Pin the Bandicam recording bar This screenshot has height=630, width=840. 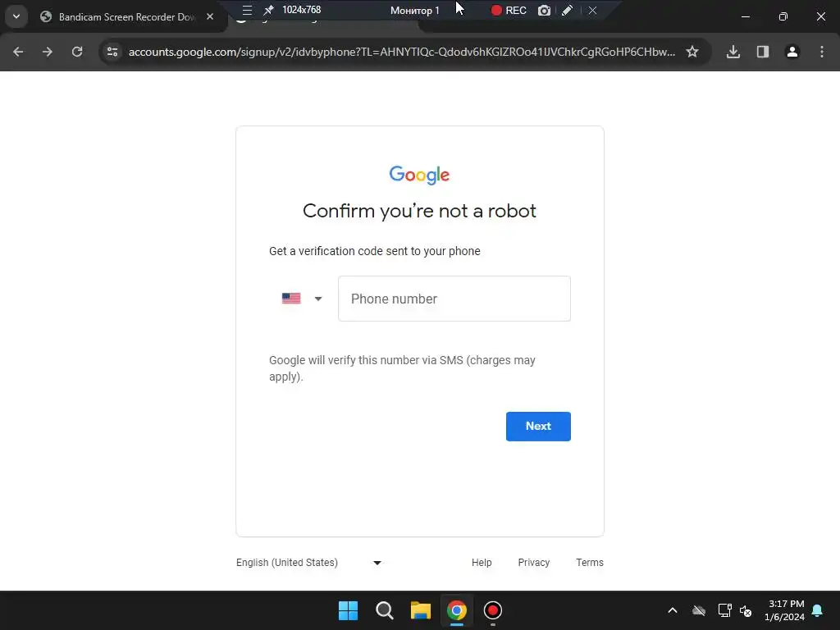point(268,10)
